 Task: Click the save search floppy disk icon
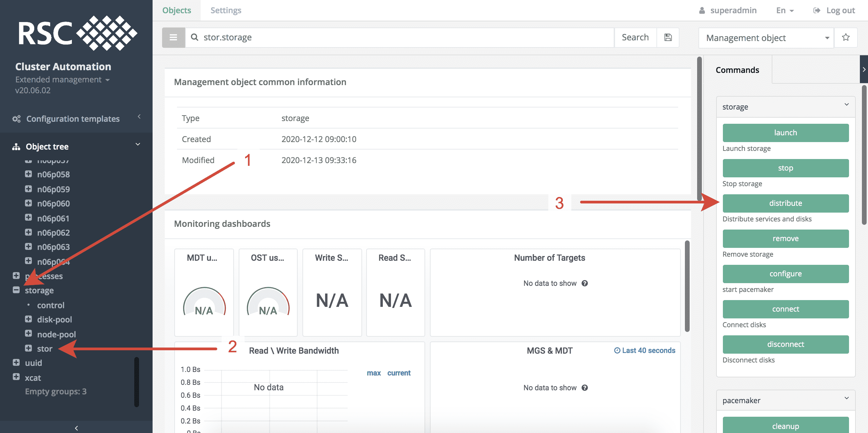668,37
